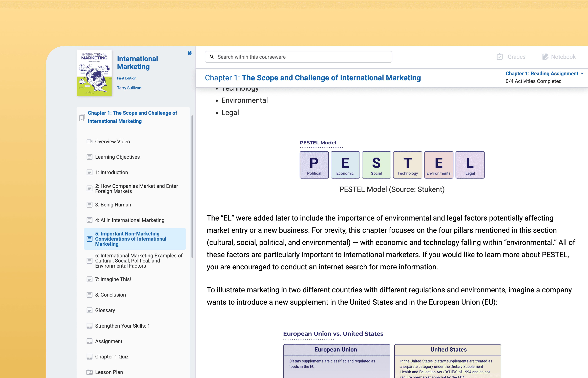Select 4: AI in International Marketing
Viewport: 588px width, 378px height.
tap(130, 220)
